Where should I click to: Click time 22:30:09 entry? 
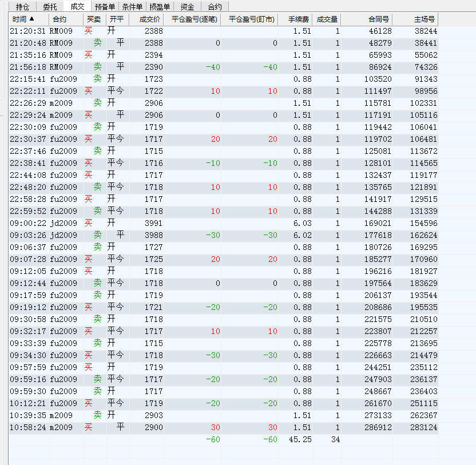pyautogui.click(x=28, y=127)
